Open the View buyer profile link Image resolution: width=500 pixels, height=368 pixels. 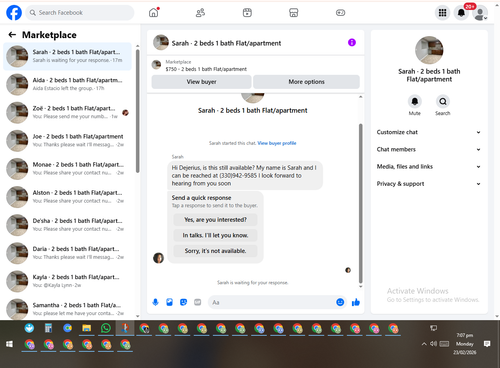pyautogui.click(x=277, y=143)
